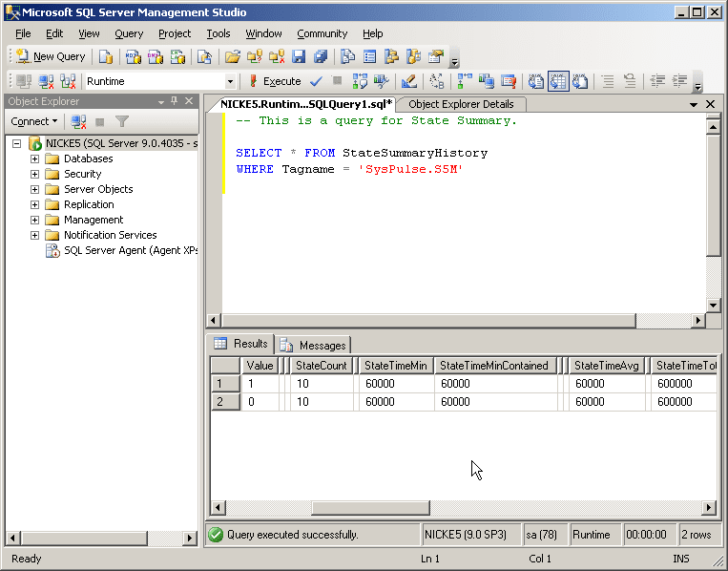
Task: Toggle Include Client Statistics
Action: (487, 81)
